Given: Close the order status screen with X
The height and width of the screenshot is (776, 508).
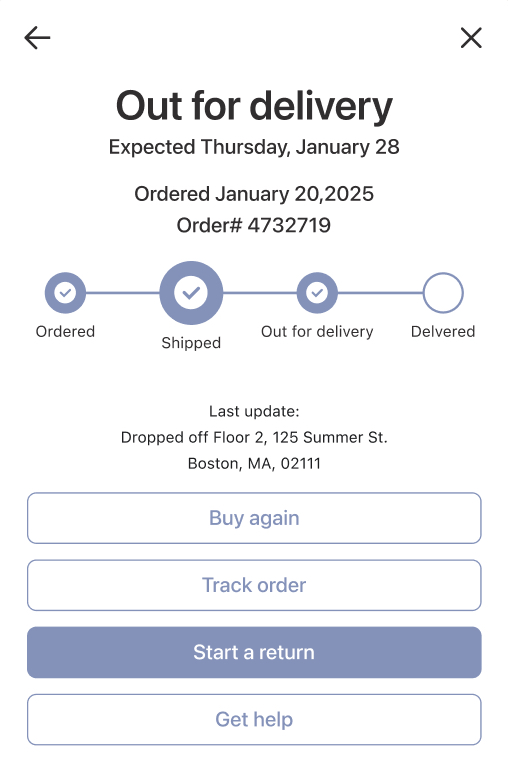Looking at the screenshot, I should coord(471,38).
